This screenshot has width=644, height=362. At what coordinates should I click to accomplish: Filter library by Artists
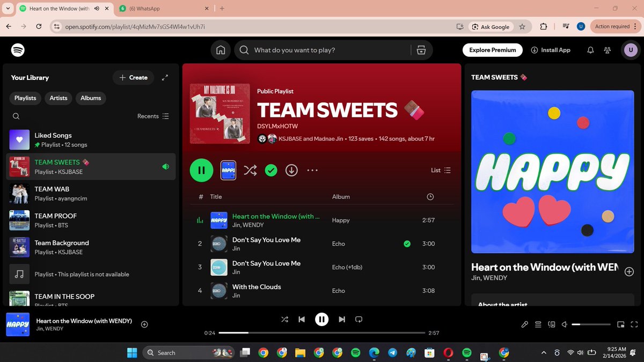pyautogui.click(x=58, y=98)
